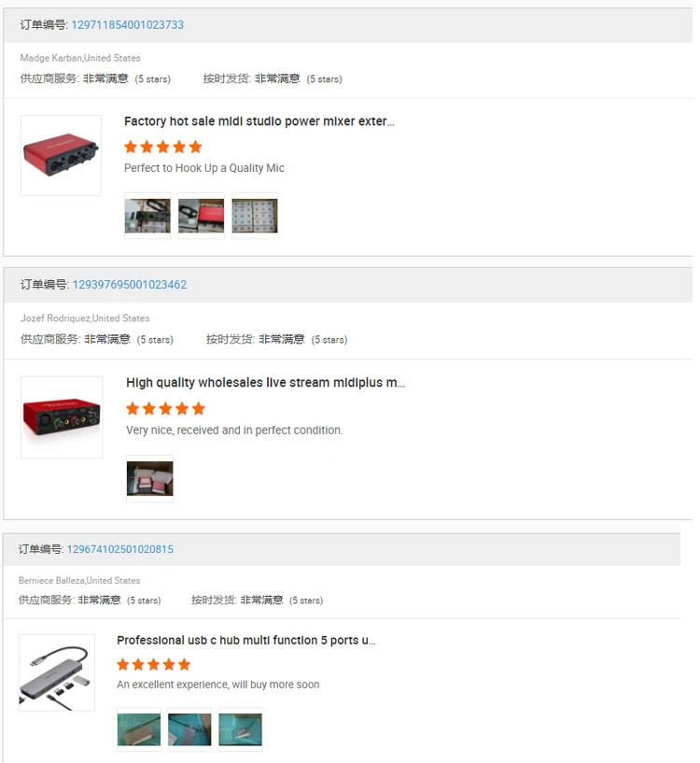Click the red midiplus audio interface product image
The image size is (700, 763).
[x=62, y=417]
